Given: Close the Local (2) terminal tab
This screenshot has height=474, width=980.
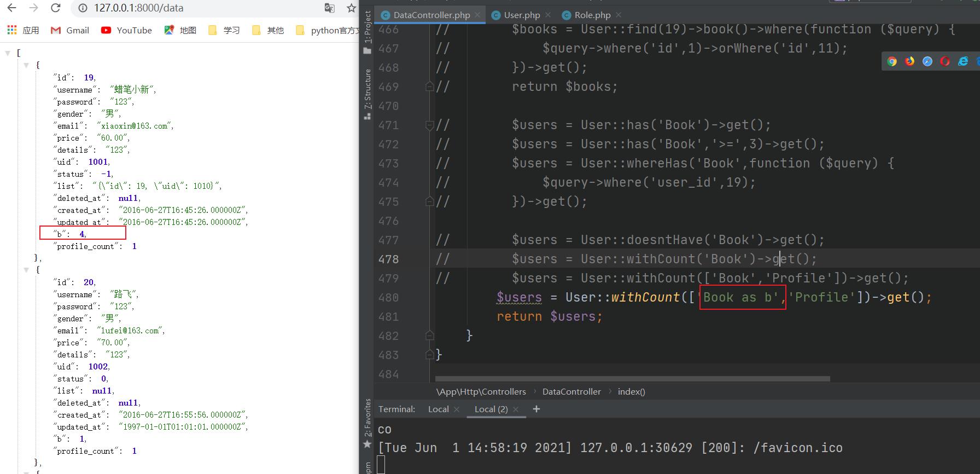Looking at the screenshot, I should [x=516, y=409].
